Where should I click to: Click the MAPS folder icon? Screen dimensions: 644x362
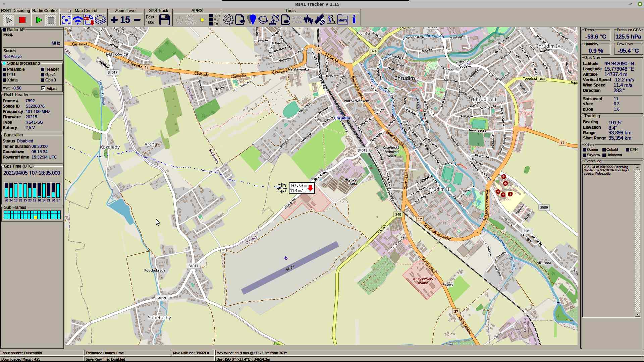[342, 20]
